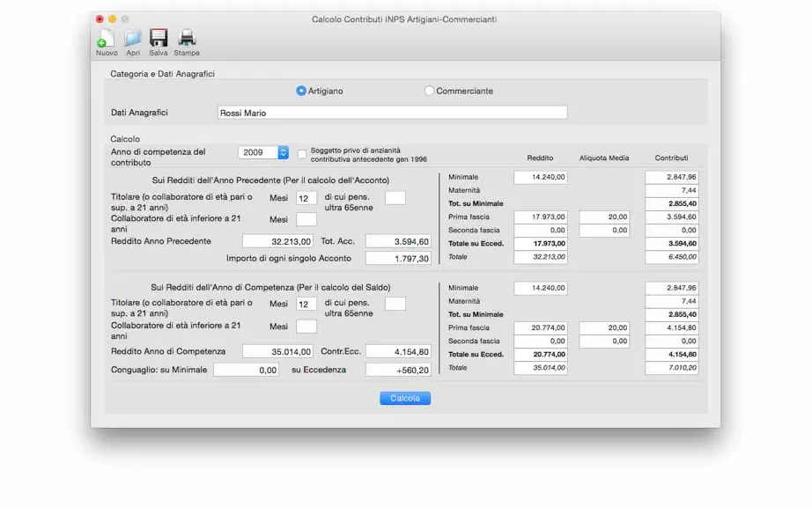Image resolution: width=812 pixels, height=507 pixels.
Task: Print using the Stampa icon
Action: [x=187, y=42]
